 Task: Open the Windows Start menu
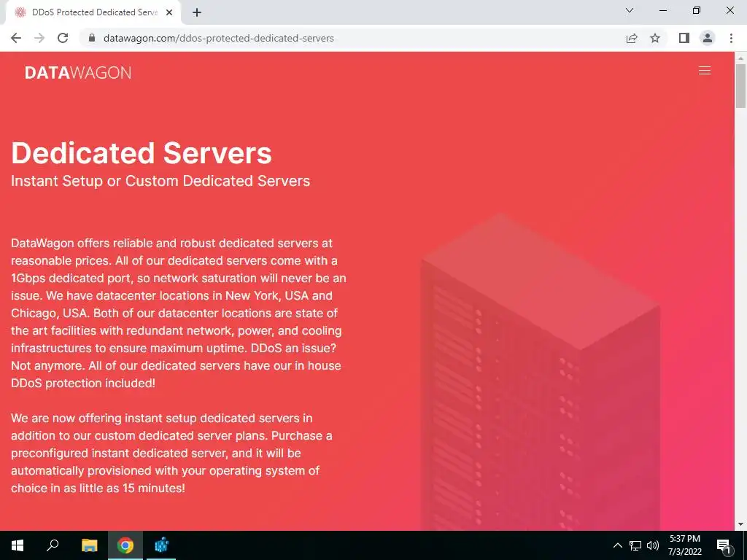18,545
